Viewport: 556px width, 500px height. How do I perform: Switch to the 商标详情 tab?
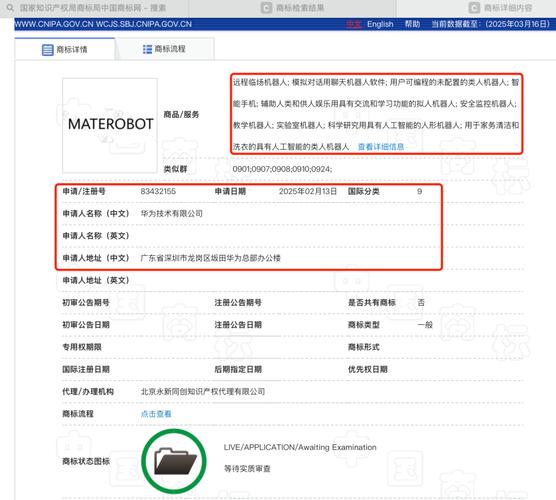pyautogui.click(x=65, y=49)
